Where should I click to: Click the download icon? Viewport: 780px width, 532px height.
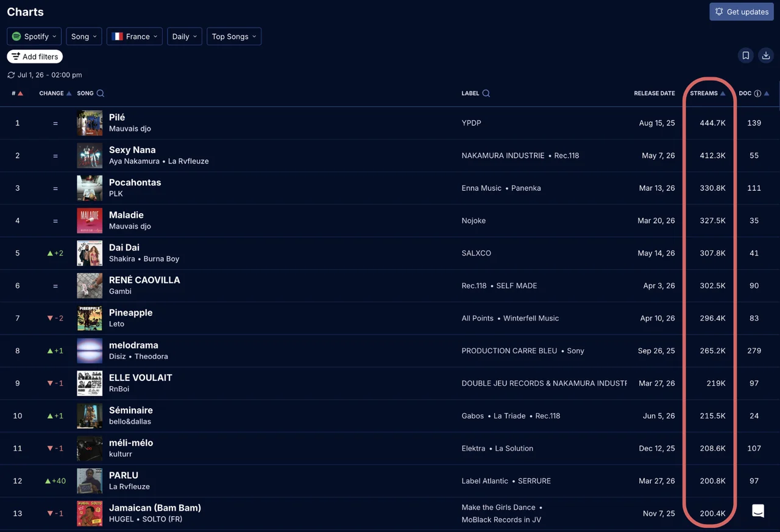pos(766,55)
